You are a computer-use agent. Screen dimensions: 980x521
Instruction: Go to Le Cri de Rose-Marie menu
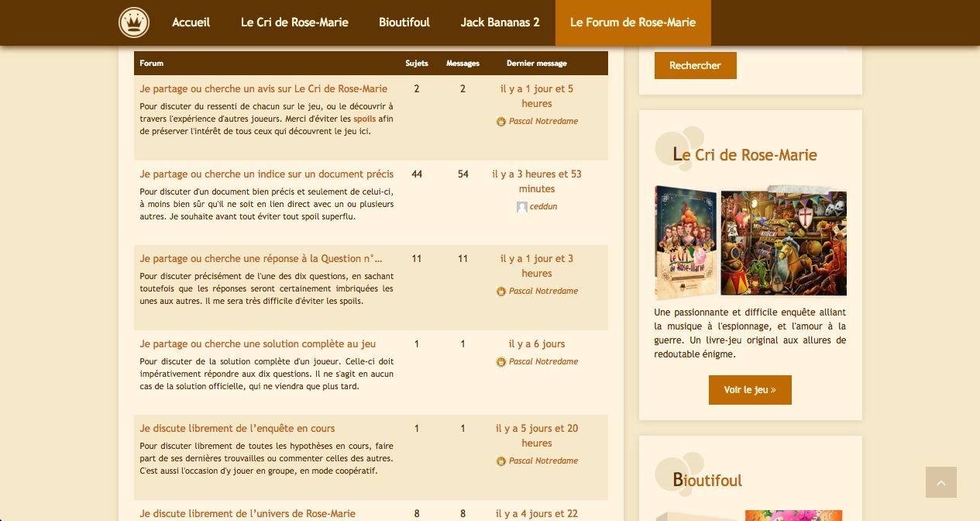click(294, 22)
